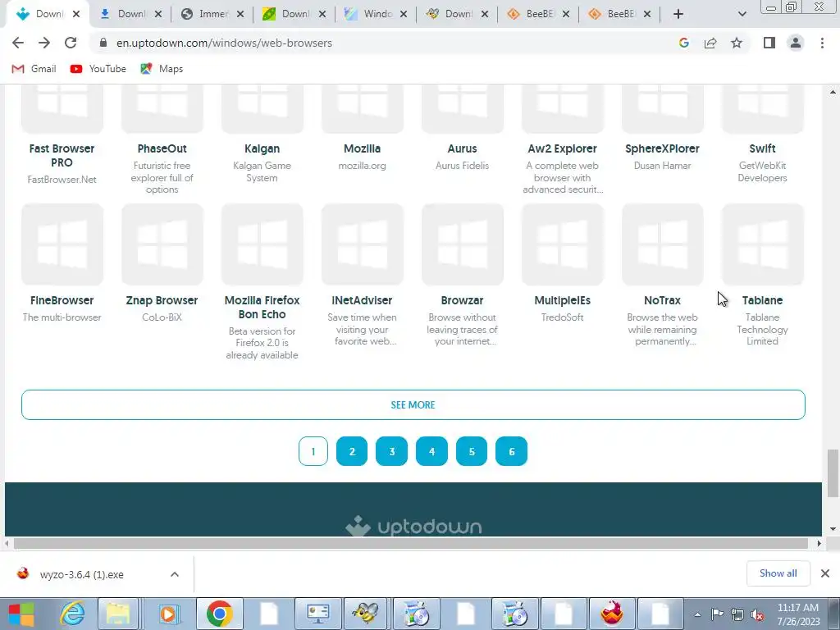Go forward using the browser forward arrow

tap(44, 43)
